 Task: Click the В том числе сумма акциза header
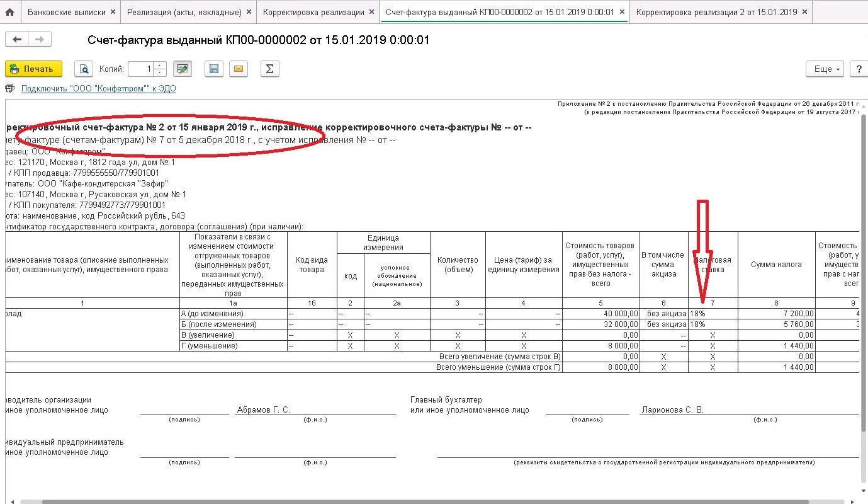coord(663,265)
